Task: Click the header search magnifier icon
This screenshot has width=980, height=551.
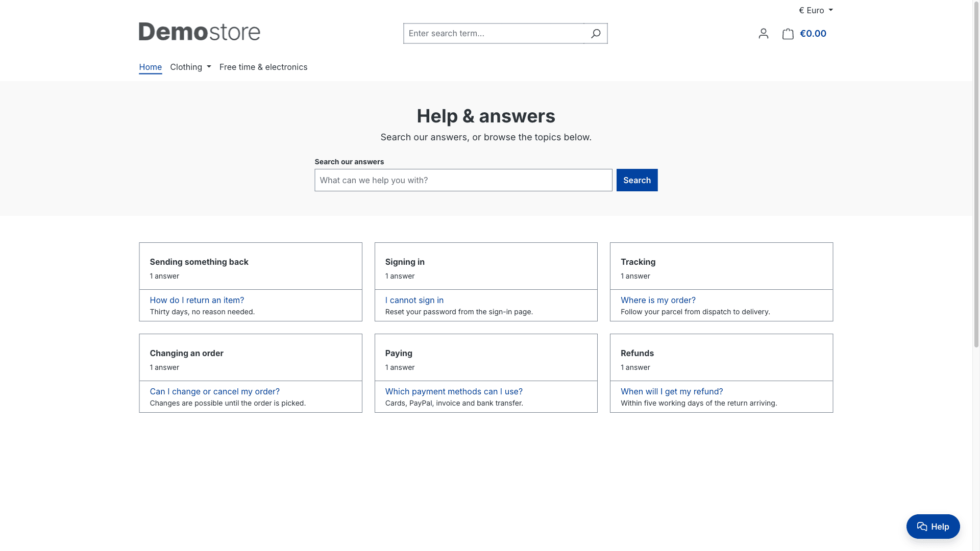Action: coord(595,34)
